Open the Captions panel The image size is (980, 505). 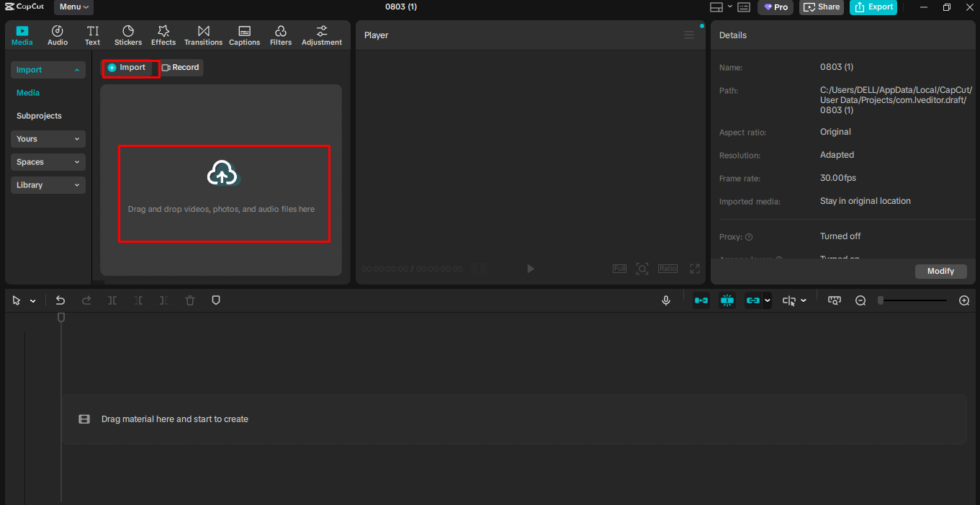244,34
